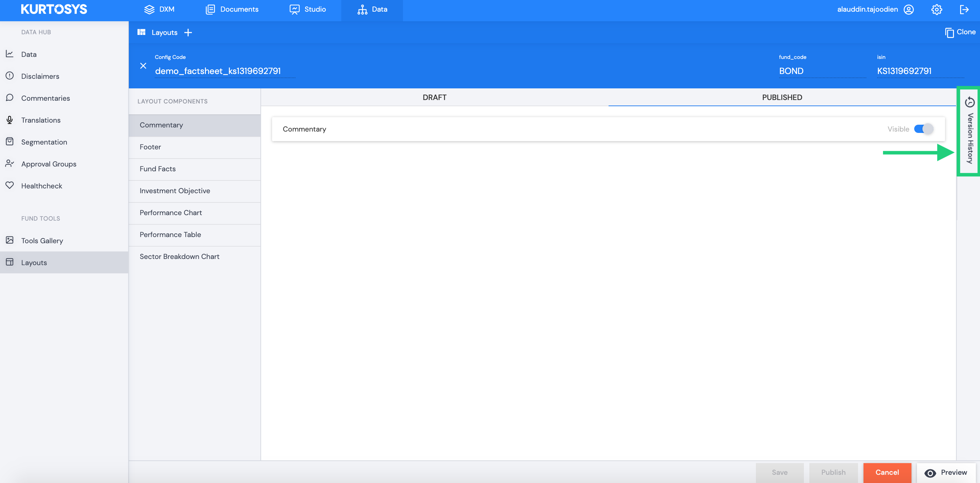
Task: Click the Layouts grid icon in header
Action: pos(142,32)
